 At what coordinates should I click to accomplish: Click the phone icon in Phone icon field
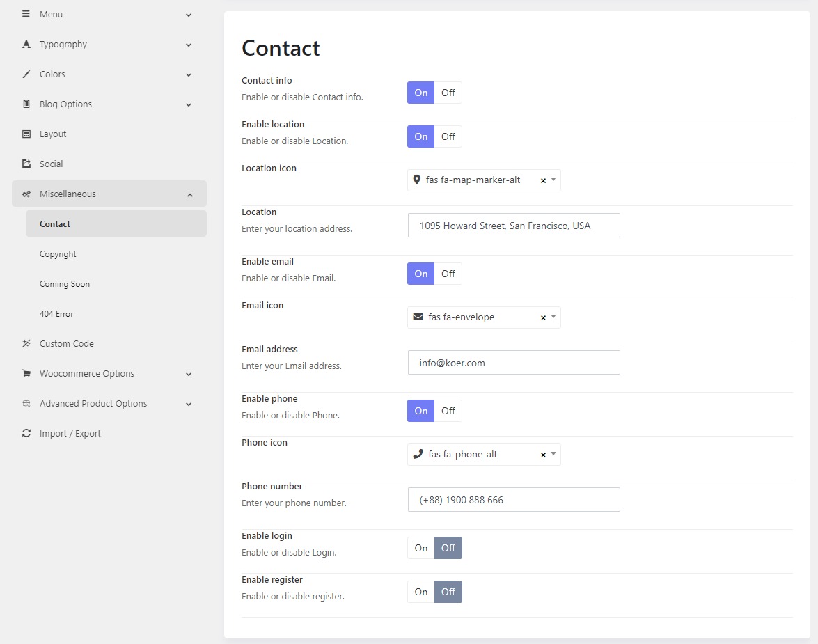click(x=418, y=454)
